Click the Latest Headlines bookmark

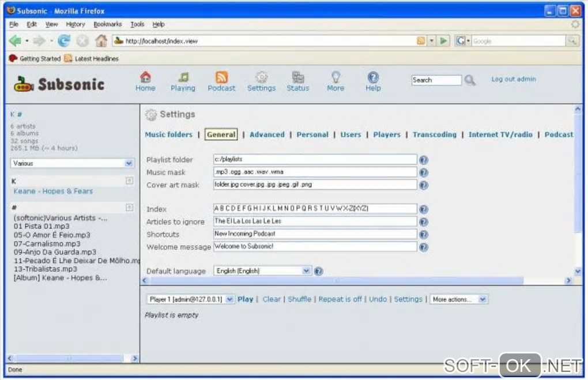(92, 58)
